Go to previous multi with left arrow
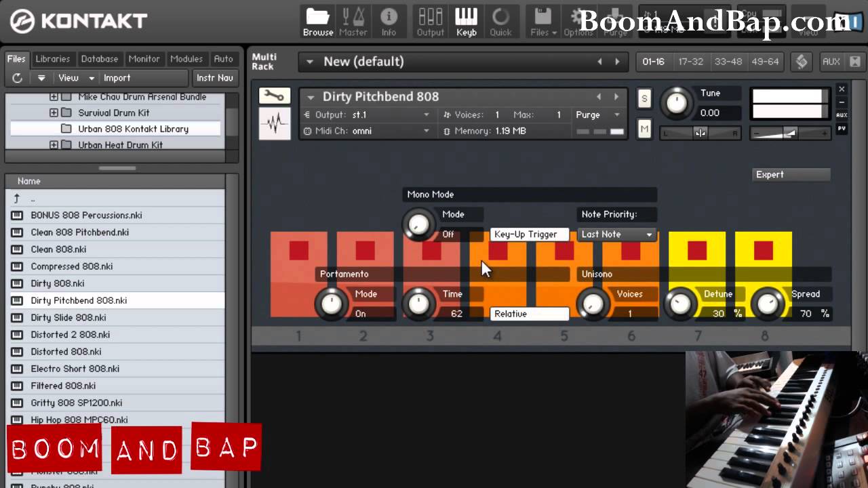This screenshot has height=488, width=868. tap(599, 62)
